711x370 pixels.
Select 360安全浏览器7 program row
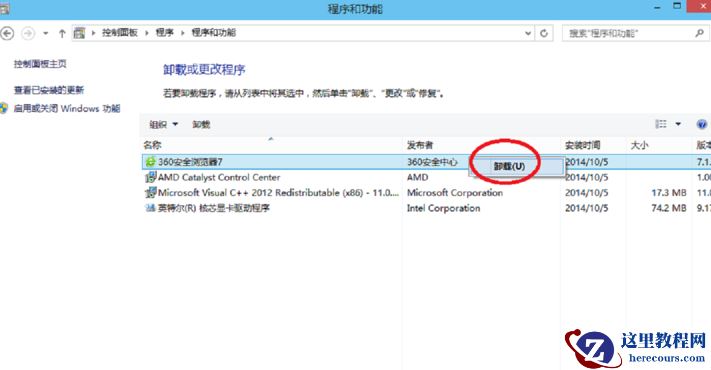click(426, 162)
